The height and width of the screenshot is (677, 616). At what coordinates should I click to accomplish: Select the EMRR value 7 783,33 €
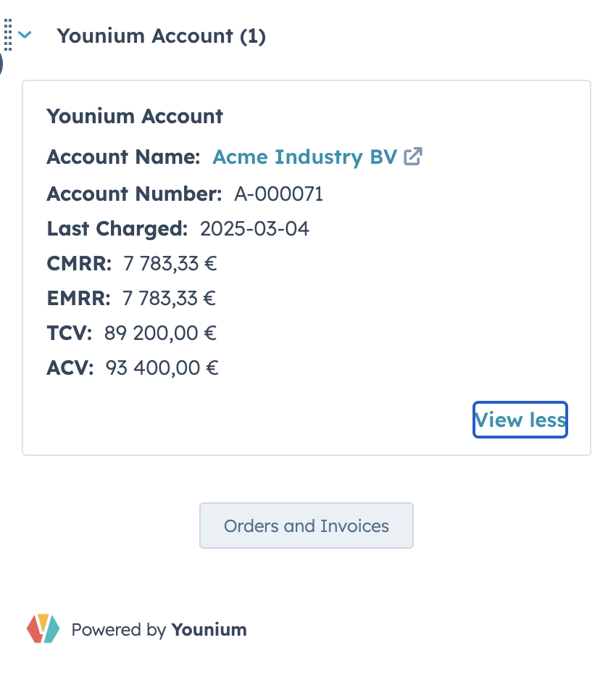click(x=169, y=299)
